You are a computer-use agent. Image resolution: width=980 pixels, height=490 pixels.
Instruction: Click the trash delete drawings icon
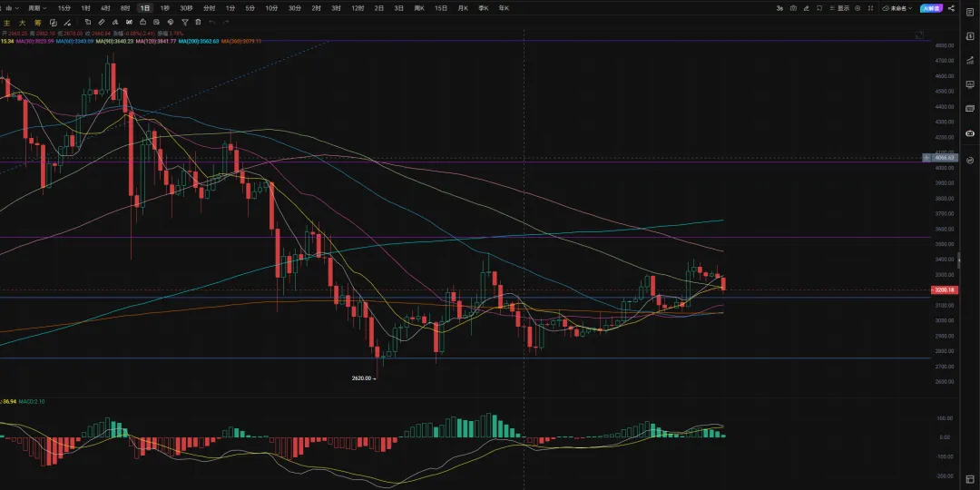click(x=198, y=21)
